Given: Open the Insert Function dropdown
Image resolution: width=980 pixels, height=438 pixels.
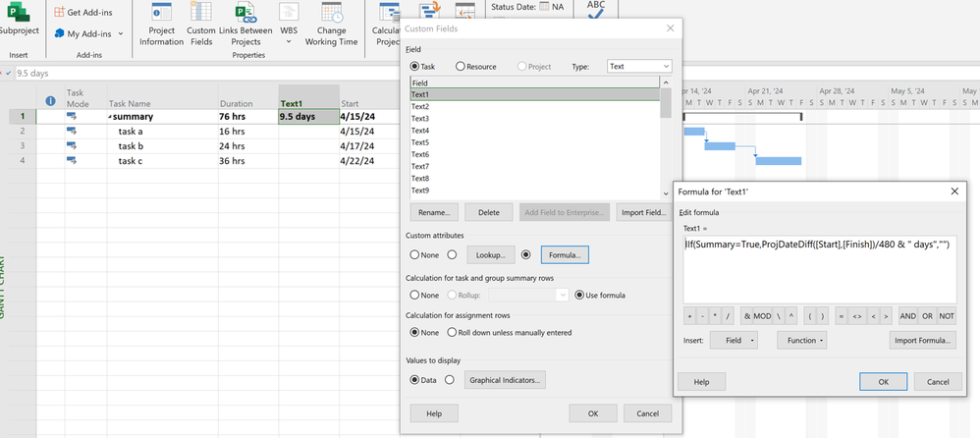Looking at the screenshot, I should coord(802,341).
